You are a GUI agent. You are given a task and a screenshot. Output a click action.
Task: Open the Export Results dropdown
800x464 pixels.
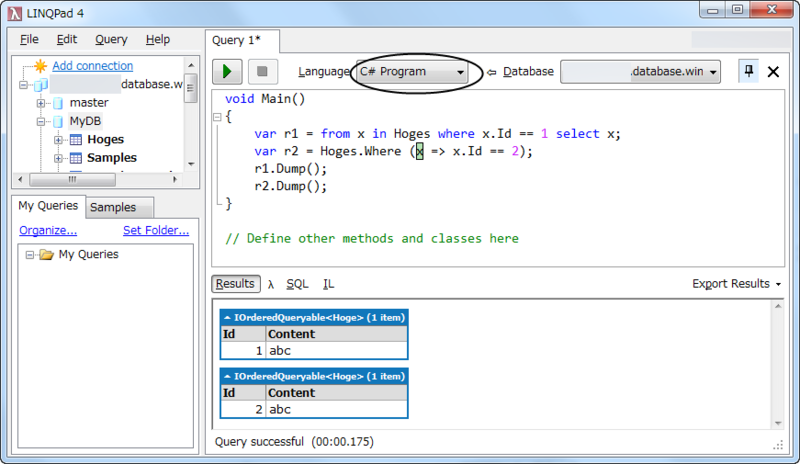(x=736, y=284)
